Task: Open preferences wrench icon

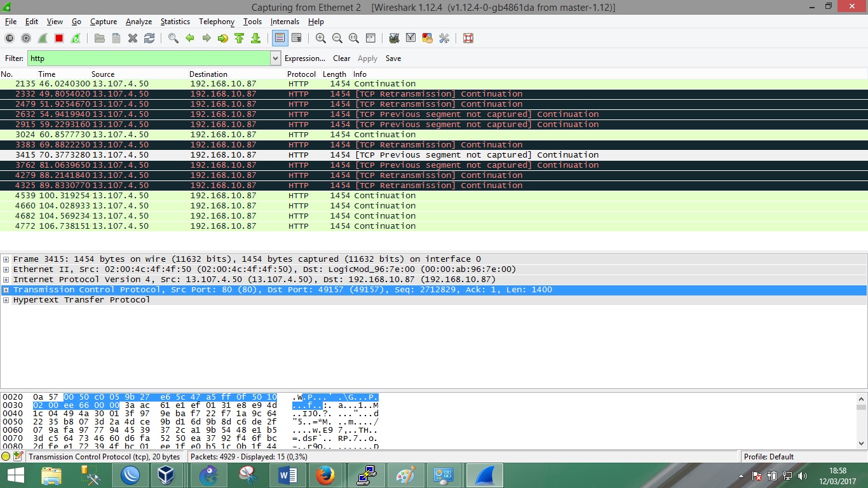Action: tap(444, 38)
